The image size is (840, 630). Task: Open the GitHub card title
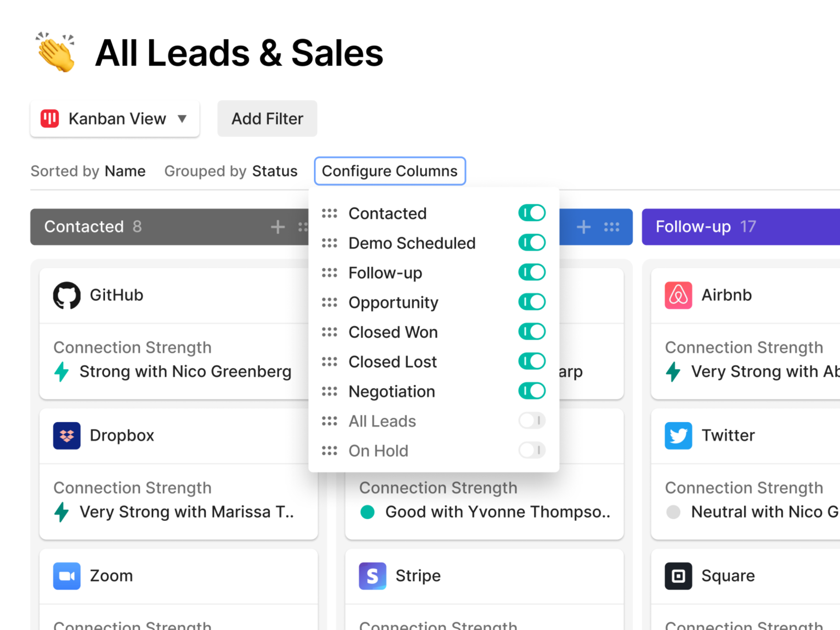(117, 295)
